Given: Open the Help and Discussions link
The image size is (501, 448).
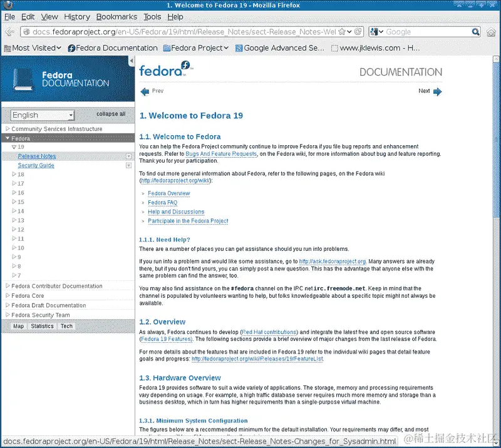Looking at the screenshot, I should tap(176, 212).
